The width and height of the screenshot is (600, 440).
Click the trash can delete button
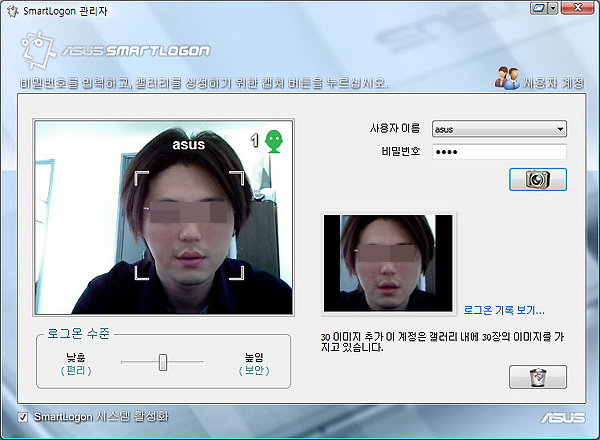[x=538, y=377]
